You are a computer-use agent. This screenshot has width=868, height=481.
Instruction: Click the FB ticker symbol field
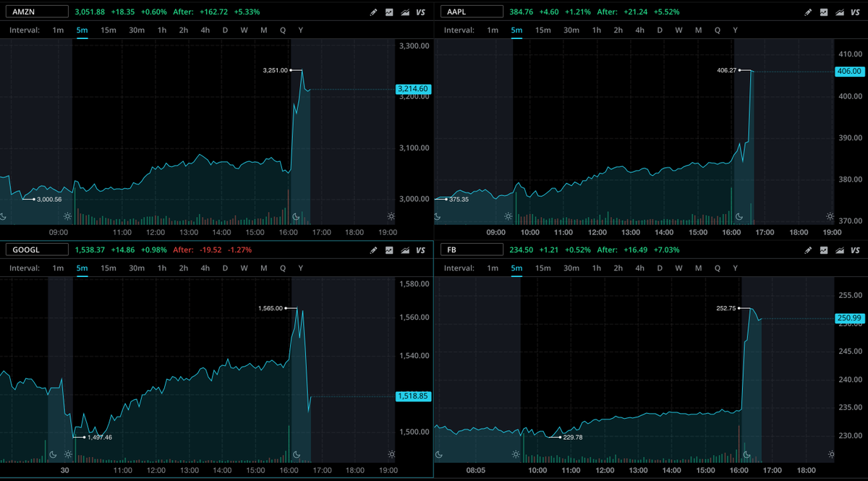coord(472,250)
